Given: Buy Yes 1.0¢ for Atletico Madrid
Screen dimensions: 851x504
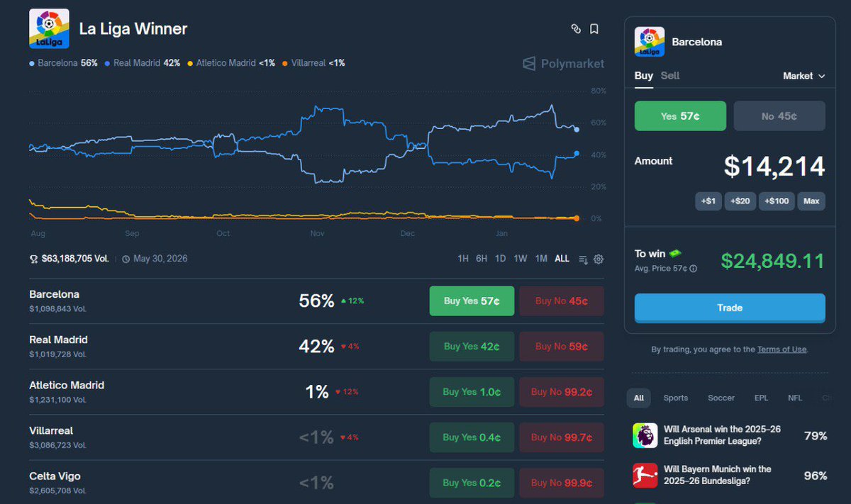Looking at the screenshot, I should (472, 392).
